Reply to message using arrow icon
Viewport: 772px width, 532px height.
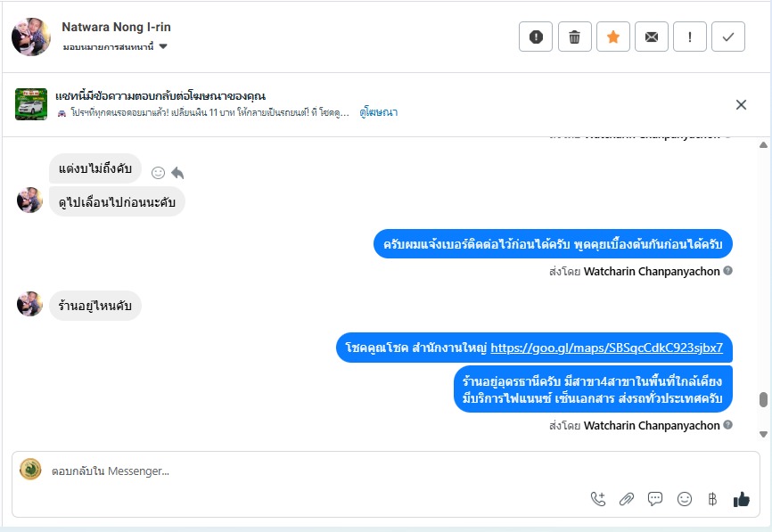tap(177, 172)
